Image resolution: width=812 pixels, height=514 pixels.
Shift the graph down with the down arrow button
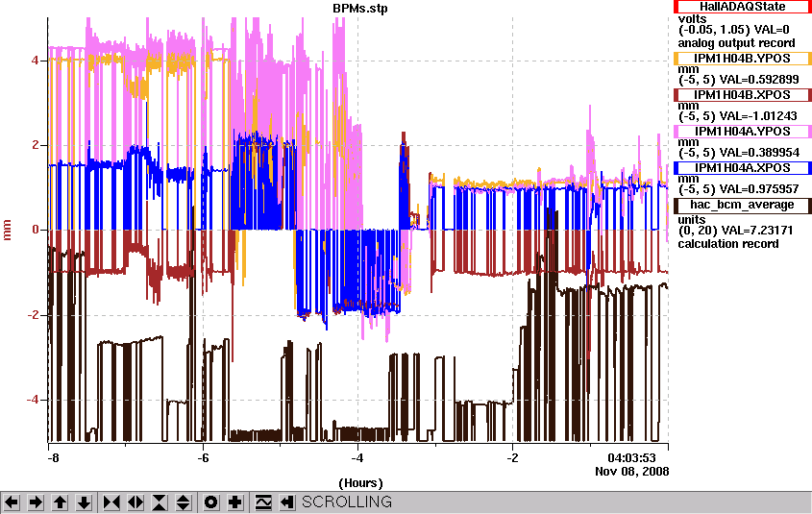[x=85, y=502]
